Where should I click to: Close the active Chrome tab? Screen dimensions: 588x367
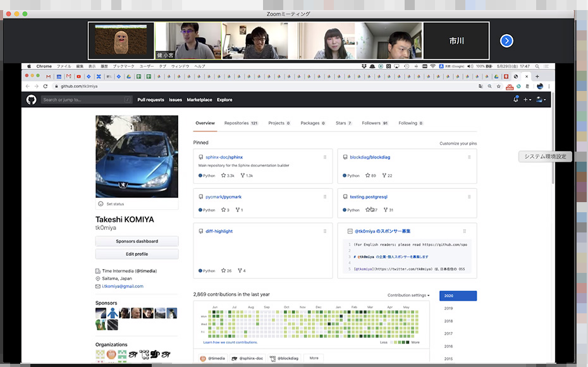point(527,76)
